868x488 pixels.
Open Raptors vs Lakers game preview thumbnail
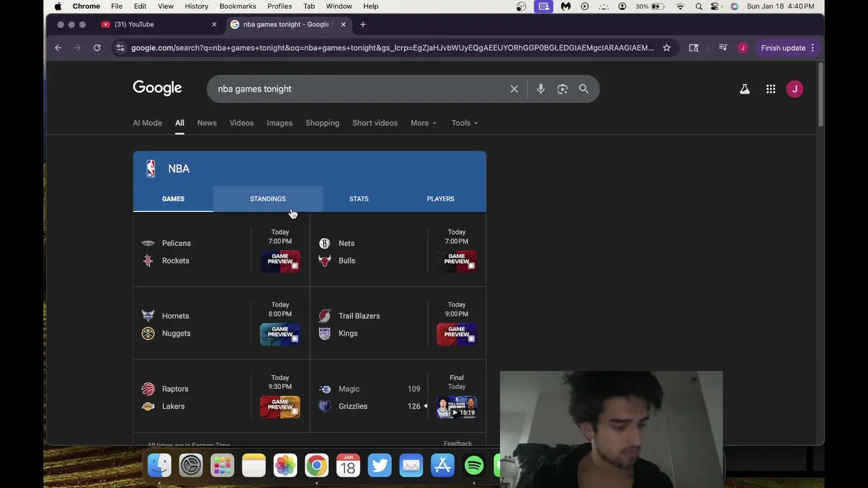pyautogui.click(x=280, y=407)
